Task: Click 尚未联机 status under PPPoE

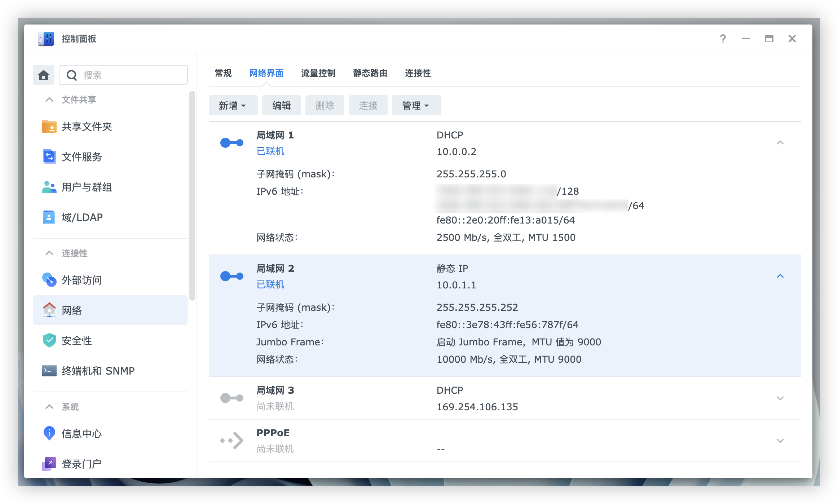Action: (x=275, y=449)
